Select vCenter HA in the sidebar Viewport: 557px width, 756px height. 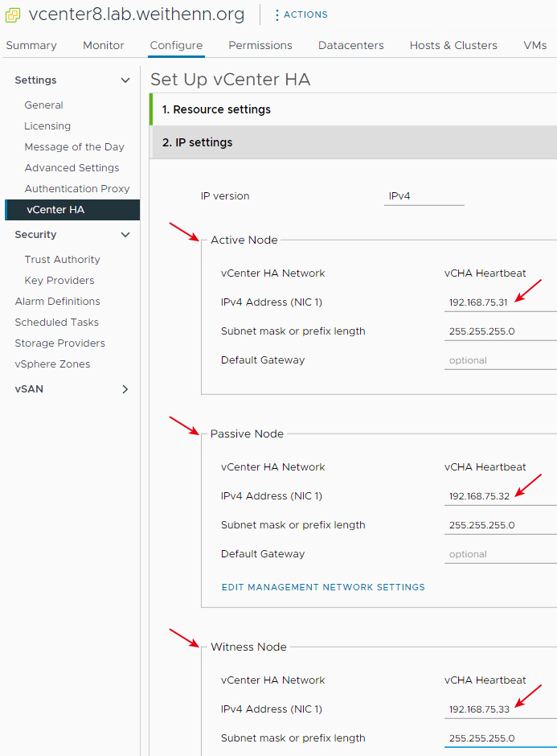[72, 210]
